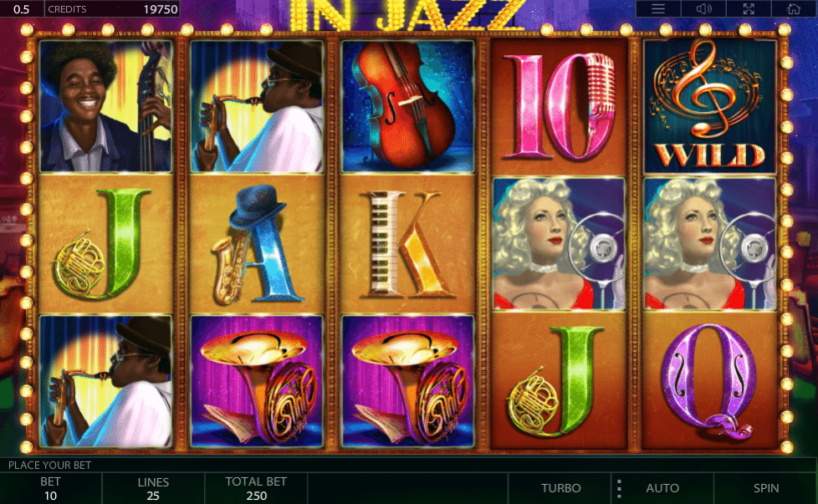Toggle fullscreen mode icon
The height and width of the screenshot is (504, 818).
749,9
